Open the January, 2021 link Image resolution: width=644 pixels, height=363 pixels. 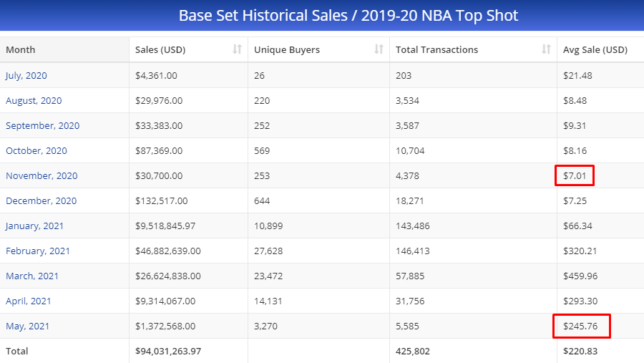pyautogui.click(x=34, y=226)
